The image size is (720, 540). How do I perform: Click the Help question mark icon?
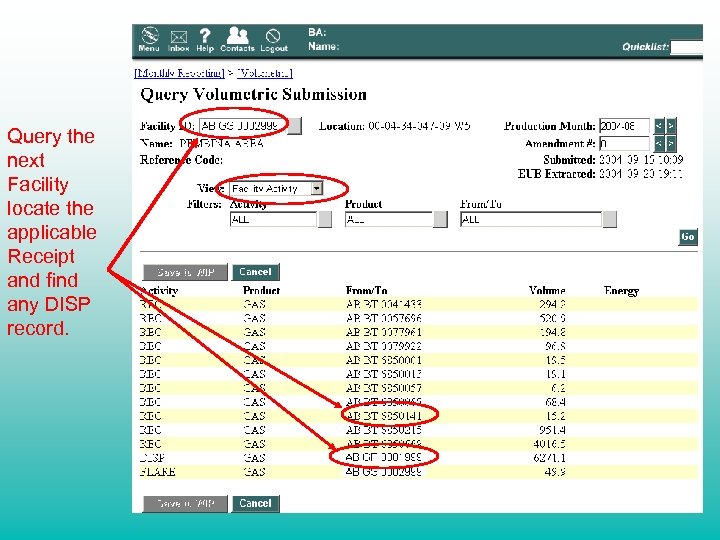coord(205,39)
